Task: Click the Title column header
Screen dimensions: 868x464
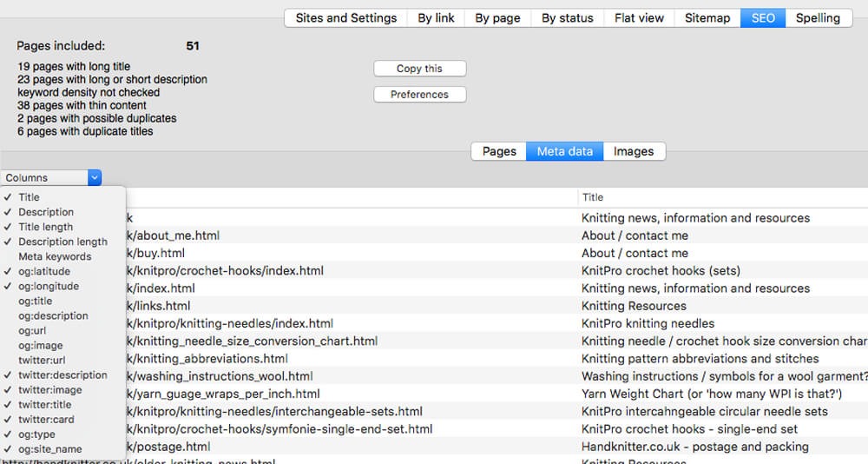Action: coord(593,197)
